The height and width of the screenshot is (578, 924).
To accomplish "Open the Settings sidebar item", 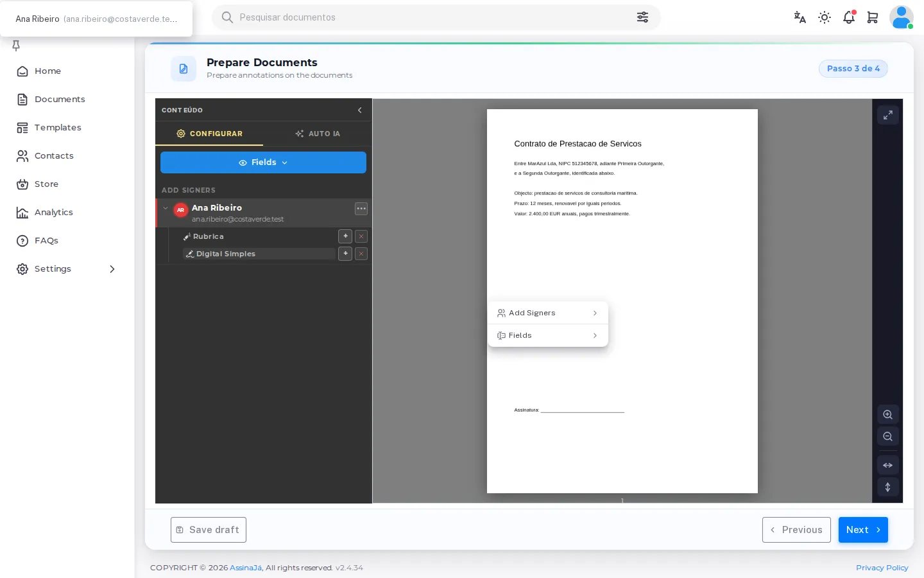I will [x=53, y=269].
